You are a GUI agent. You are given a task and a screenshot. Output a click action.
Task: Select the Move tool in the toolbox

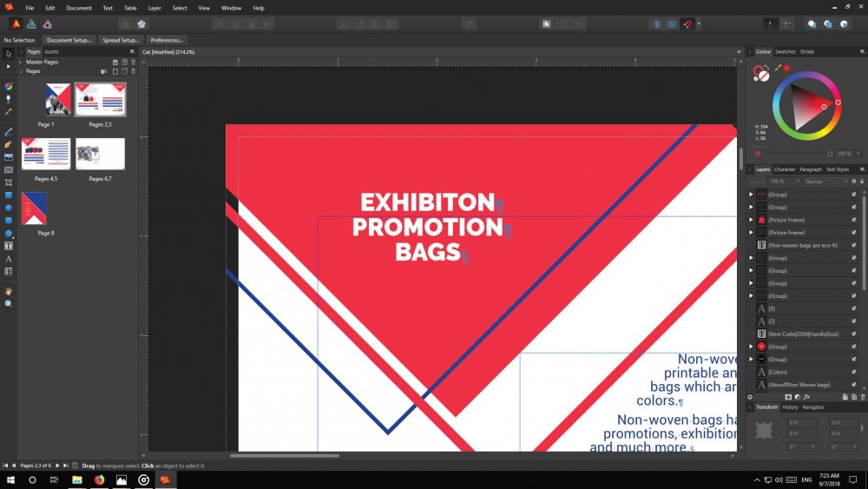(9, 54)
